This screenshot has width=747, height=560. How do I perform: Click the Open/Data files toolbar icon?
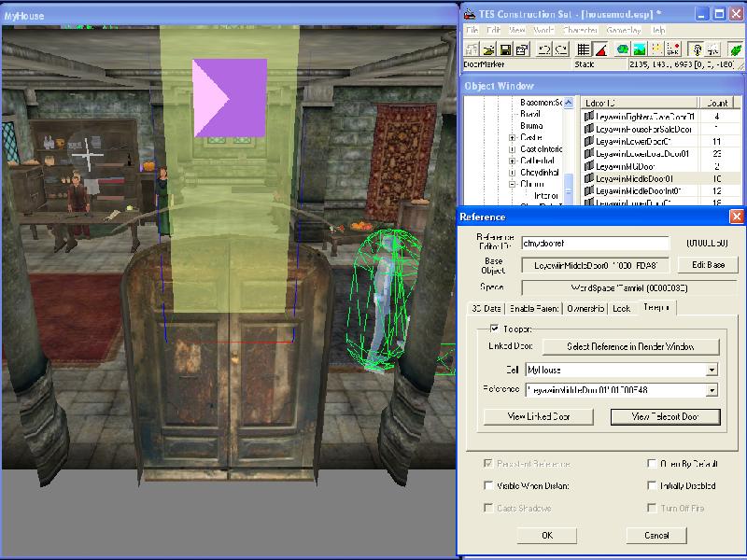coord(488,49)
